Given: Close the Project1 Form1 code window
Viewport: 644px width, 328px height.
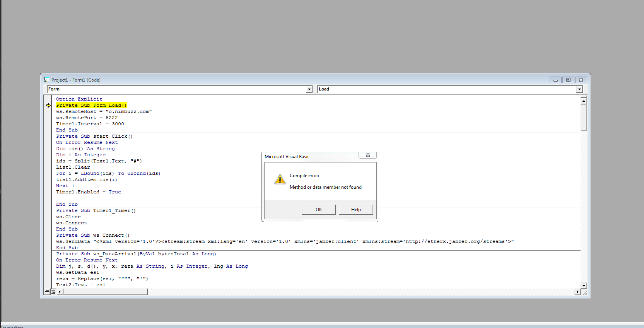Looking at the screenshot, I should tap(581, 80).
